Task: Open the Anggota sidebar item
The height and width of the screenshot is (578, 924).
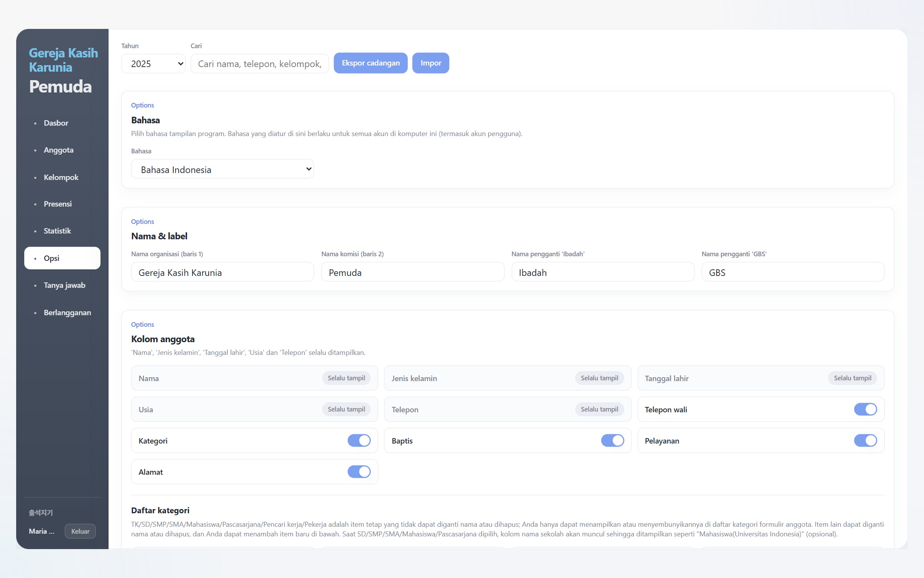Action: (62, 150)
